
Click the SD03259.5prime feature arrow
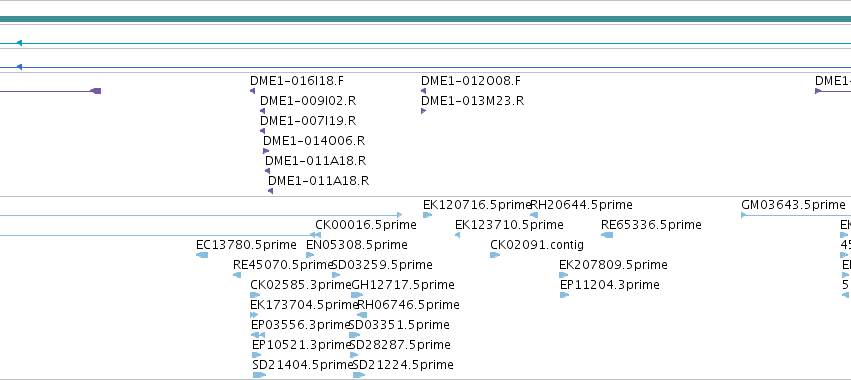336,275
